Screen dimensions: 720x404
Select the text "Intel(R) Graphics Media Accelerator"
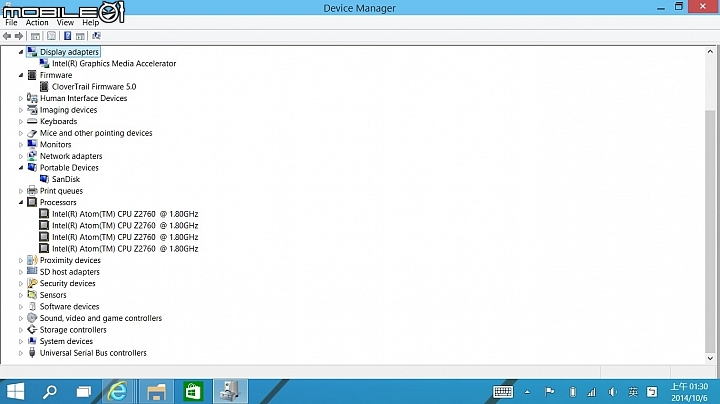tap(114, 63)
